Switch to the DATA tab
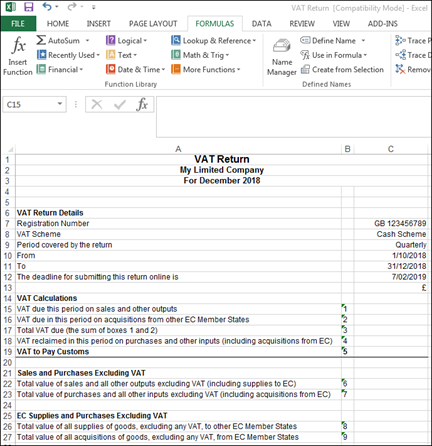Viewport: 432px width, 446px height. [x=262, y=24]
